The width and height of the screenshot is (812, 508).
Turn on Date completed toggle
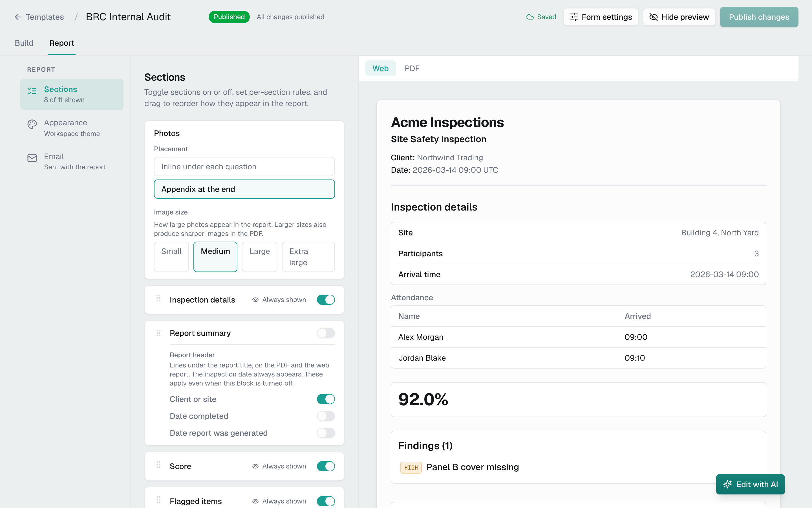coord(326,416)
